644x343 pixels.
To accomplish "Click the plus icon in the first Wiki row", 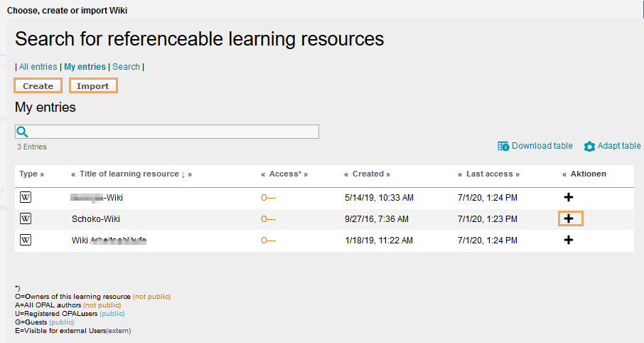I will 569,197.
